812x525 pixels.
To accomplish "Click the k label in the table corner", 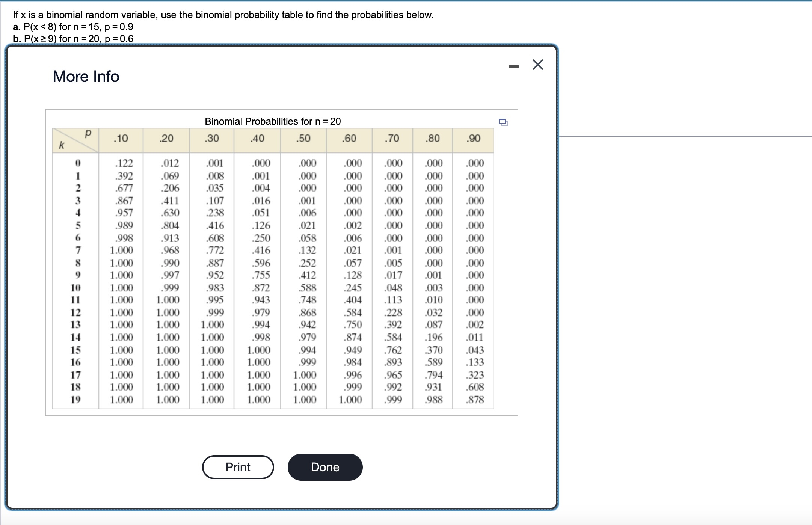I will (61, 145).
